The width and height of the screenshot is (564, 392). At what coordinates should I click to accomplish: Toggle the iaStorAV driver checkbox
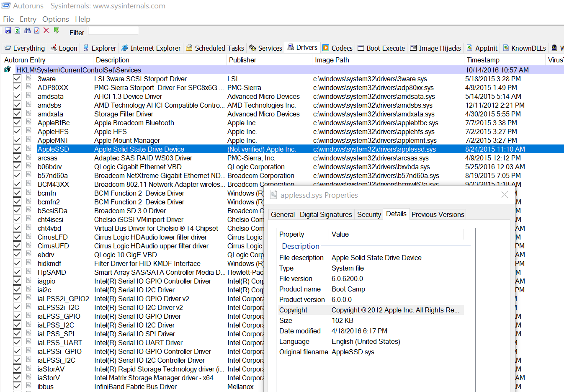point(17,369)
